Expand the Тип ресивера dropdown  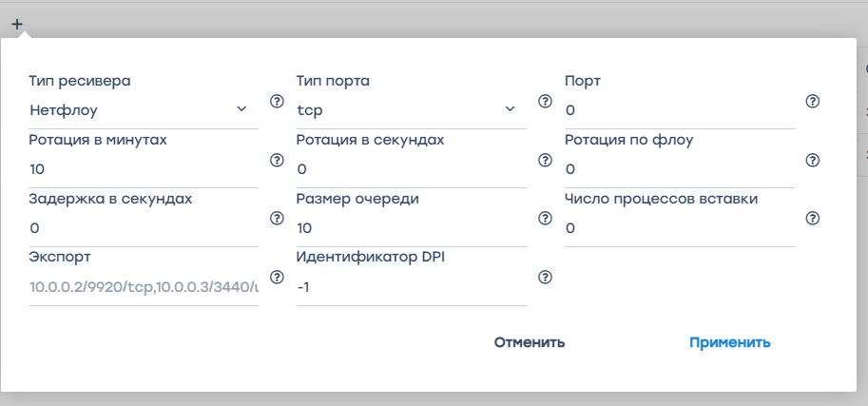[x=138, y=110]
